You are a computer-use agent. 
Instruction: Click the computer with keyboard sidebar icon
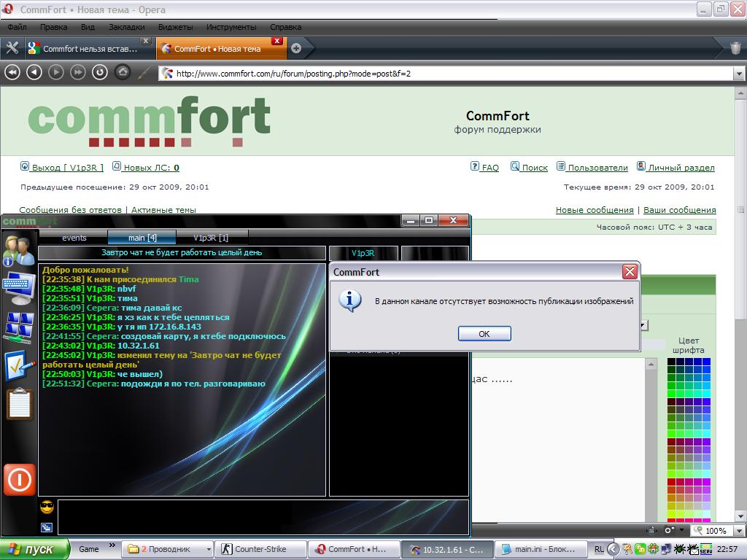(18, 288)
